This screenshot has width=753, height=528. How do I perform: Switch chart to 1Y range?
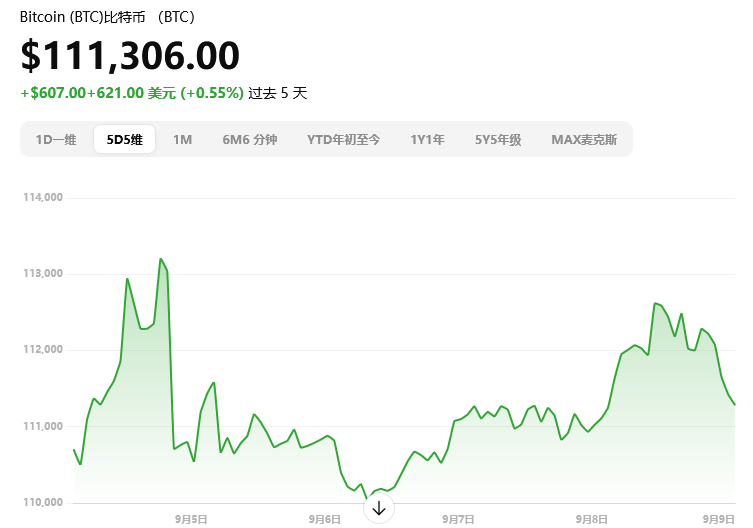[427, 140]
